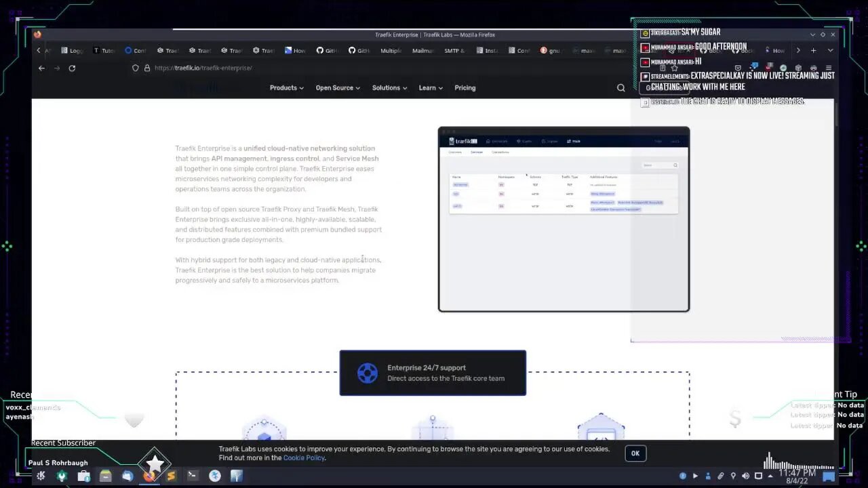Reload the Traefik Enterprise page
Screen dimensions: 868x488
[72, 68]
